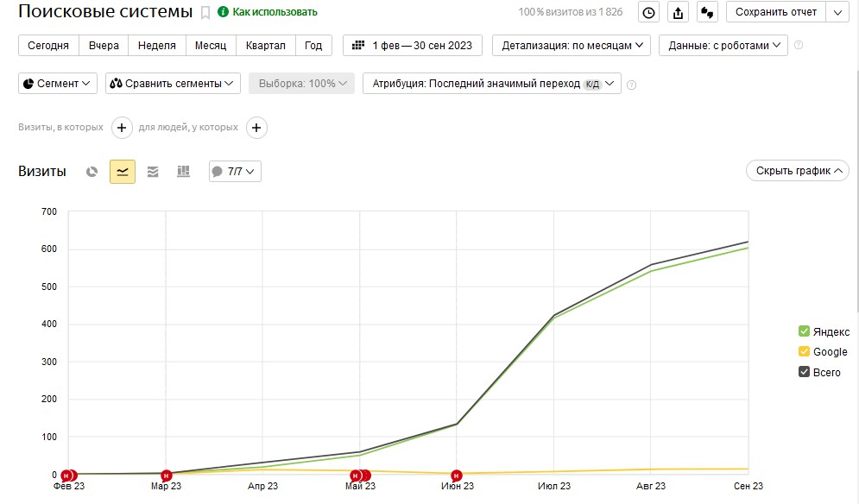Open the date range picker 1 фев — 30 сен 2023
Screen dimensions: 859x504
tap(413, 46)
